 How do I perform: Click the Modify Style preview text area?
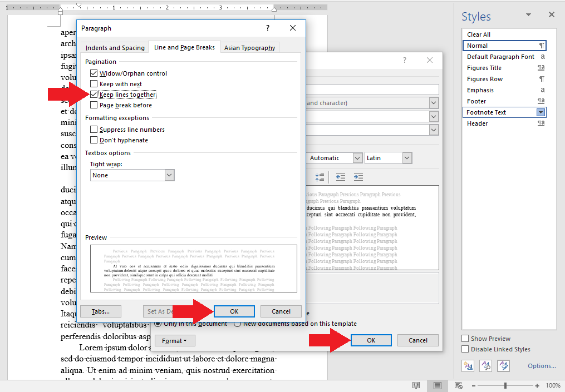tap(372, 227)
